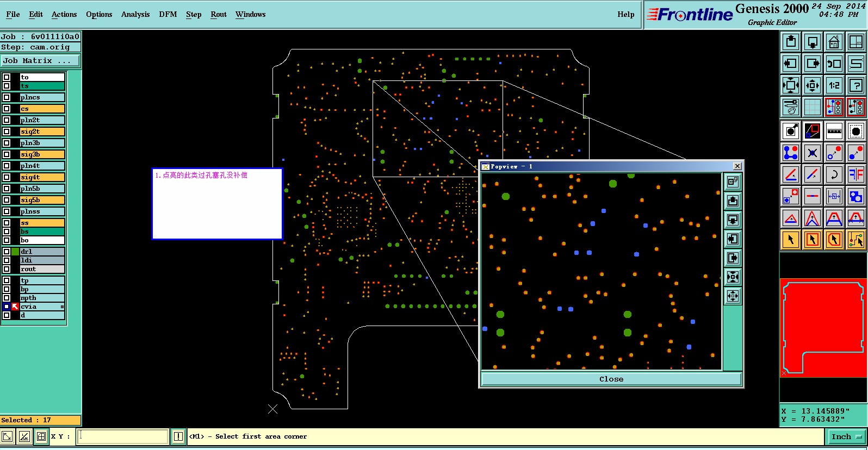Click the zoom in arrows icon
Screen dimensions: 868x450
coord(813,85)
